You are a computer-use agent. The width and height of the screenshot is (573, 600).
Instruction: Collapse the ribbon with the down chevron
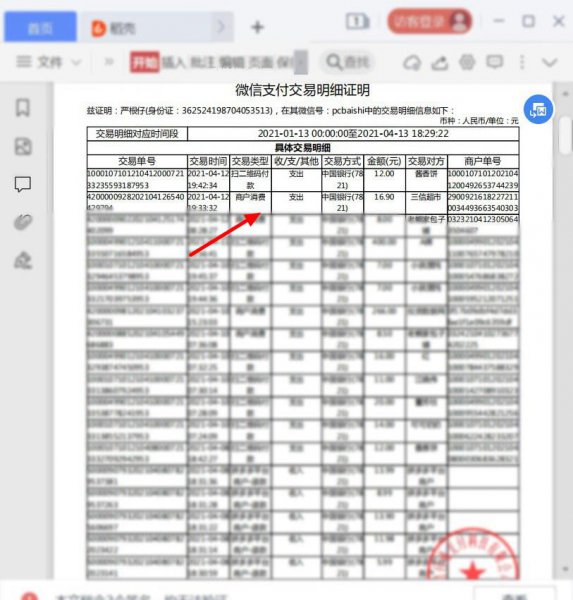(550, 62)
